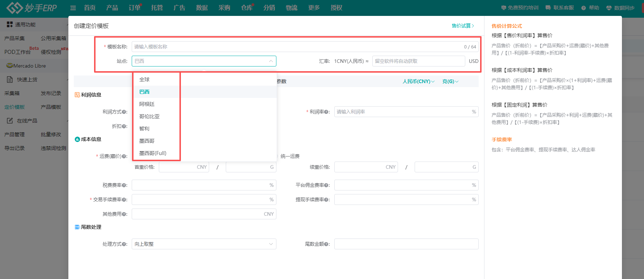This screenshot has height=279, width=644.
Task: Choose 墨西哥(Full) from the site list
Action: pyautogui.click(x=153, y=153)
